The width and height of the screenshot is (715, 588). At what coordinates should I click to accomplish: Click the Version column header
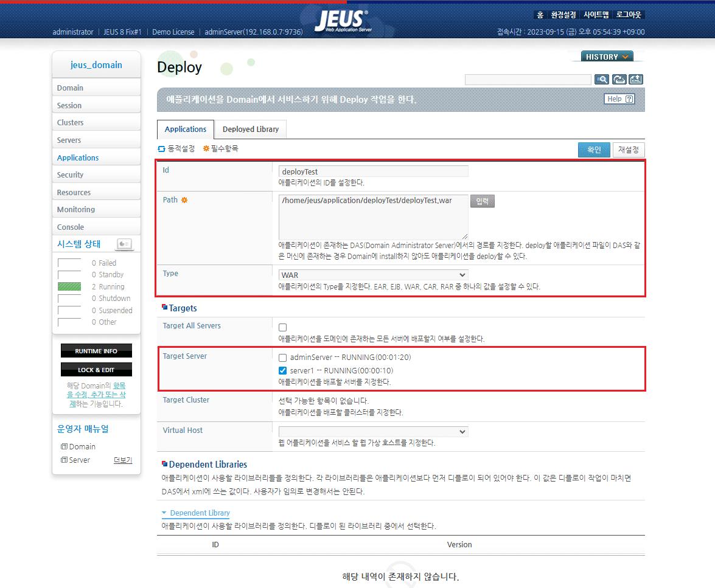click(459, 545)
